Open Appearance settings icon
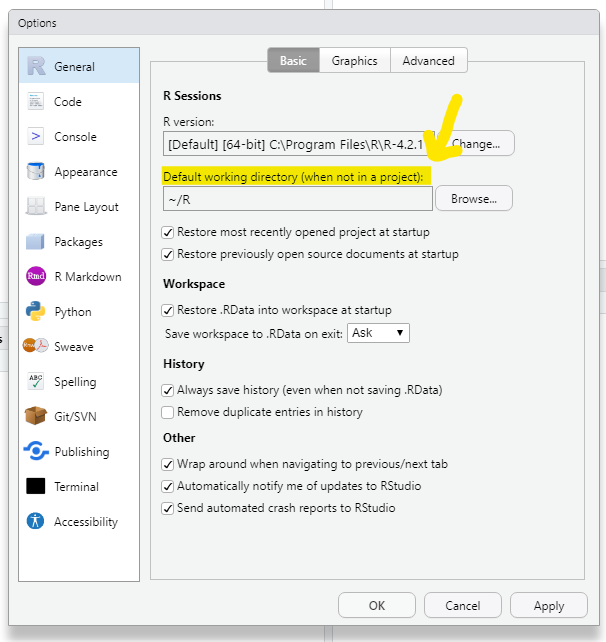 [36, 172]
